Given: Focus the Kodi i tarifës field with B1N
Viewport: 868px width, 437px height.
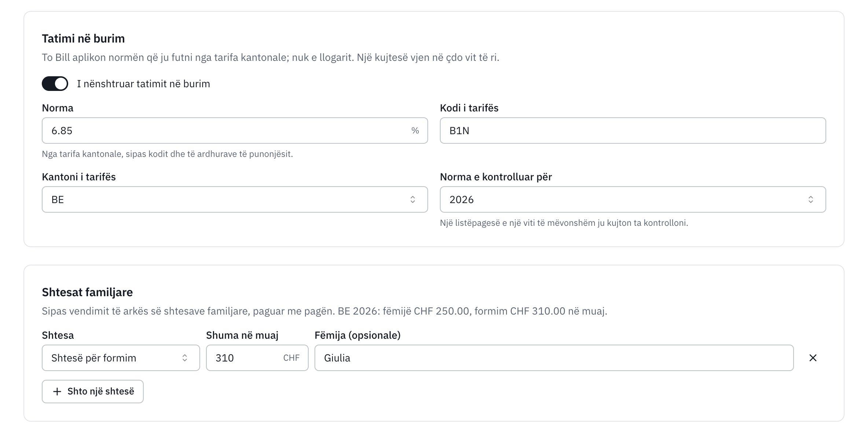Looking at the screenshot, I should point(633,131).
